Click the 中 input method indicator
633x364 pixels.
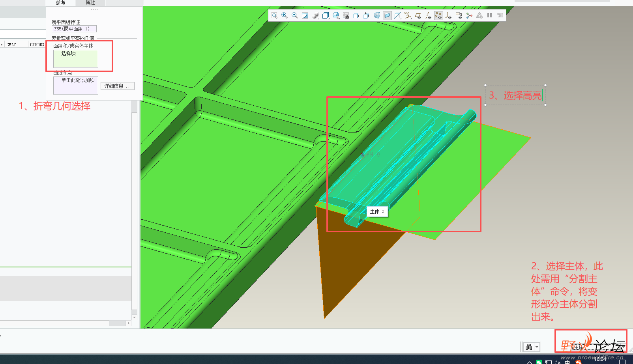(x=567, y=362)
